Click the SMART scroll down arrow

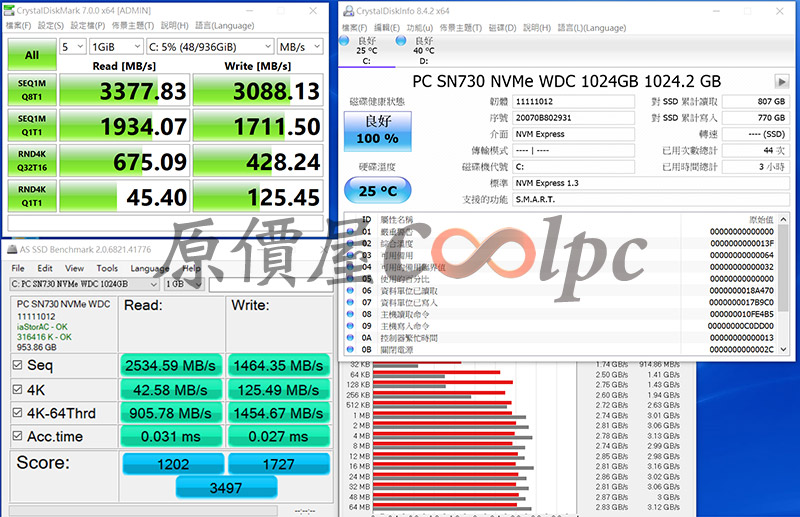click(x=784, y=350)
